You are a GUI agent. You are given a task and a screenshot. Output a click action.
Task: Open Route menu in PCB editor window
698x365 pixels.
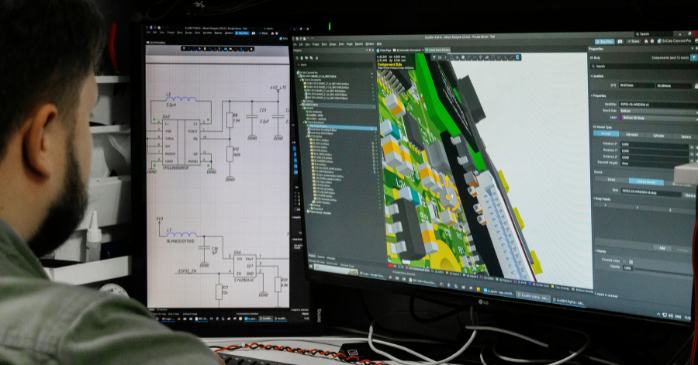[x=349, y=44]
